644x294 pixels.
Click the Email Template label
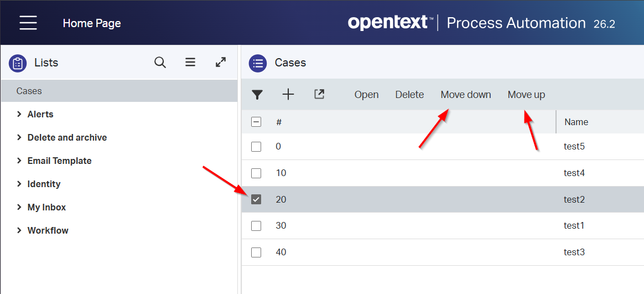tap(59, 161)
